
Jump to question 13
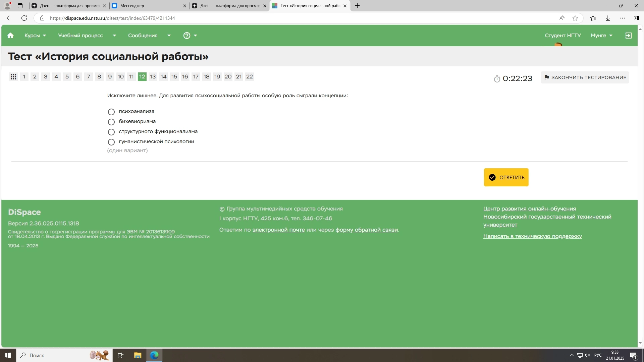click(153, 77)
